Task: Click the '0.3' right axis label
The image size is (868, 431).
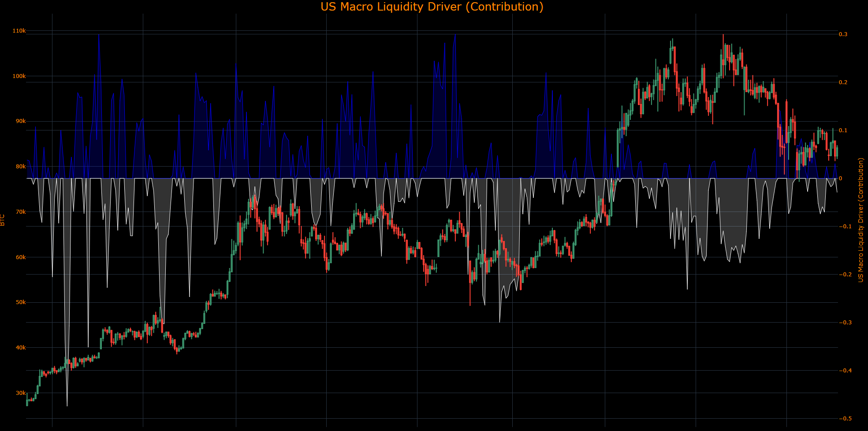Action: coord(843,34)
